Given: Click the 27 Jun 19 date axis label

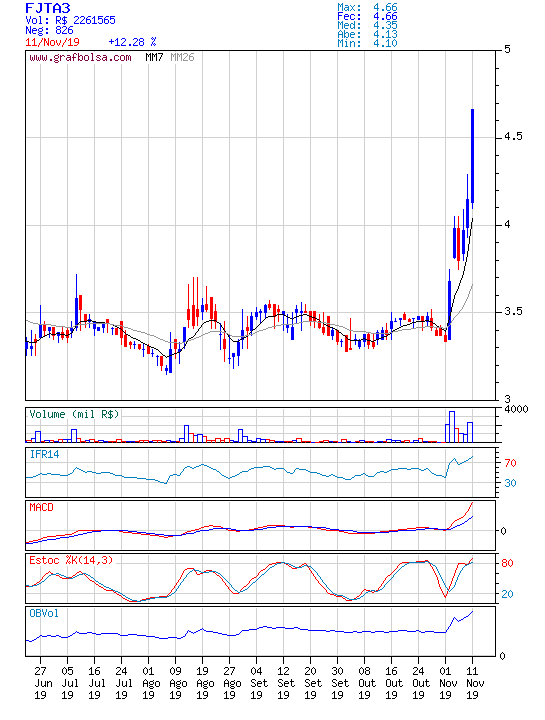Looking at the screenshot, I should (x=40, y=683).
